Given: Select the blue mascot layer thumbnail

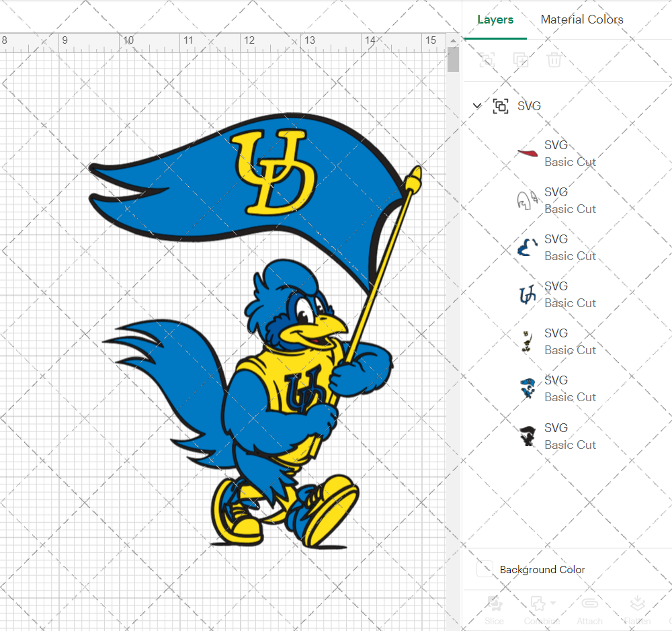Looking at the screenshot, I should point(528,388).
